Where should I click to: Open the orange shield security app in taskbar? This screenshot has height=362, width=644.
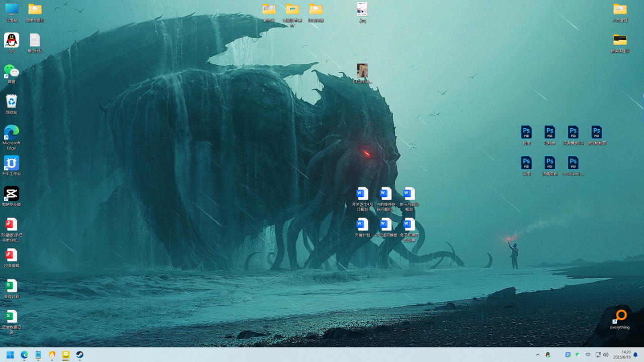pyautogui.click(x=52, y=354)
